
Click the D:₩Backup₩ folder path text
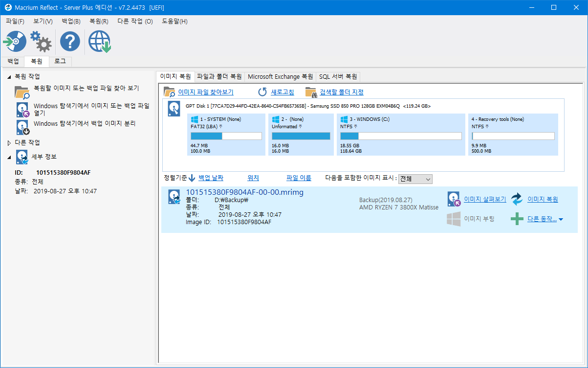(x=232, y=200)
